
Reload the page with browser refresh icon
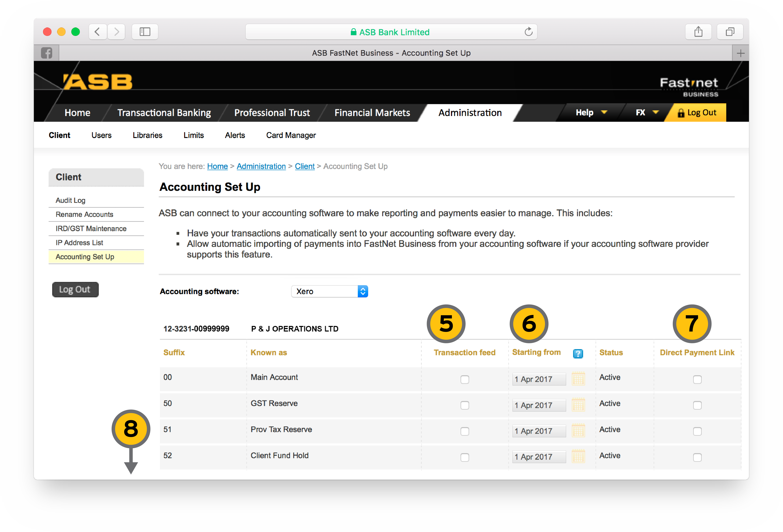click(528, 32)
